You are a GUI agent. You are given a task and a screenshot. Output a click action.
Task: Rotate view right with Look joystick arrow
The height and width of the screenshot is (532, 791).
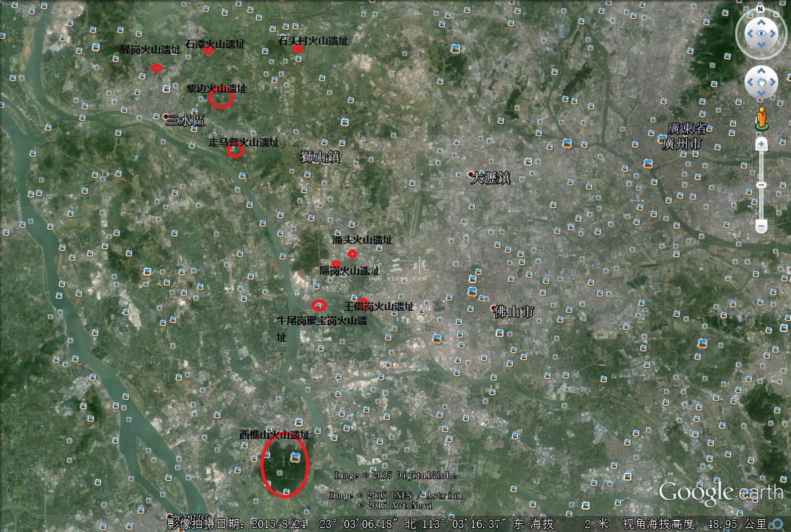tap(773, 34)
